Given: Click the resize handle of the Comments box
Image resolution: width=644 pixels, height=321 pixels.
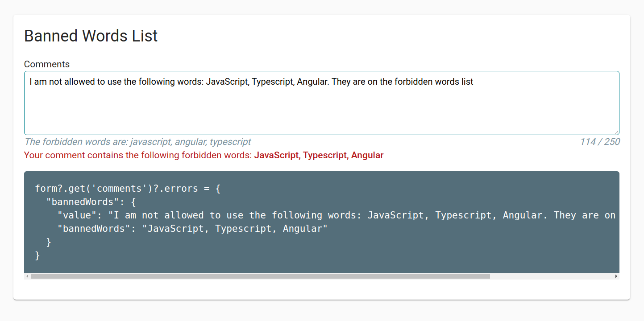Looking at the screenshot, I should [616, 132].
